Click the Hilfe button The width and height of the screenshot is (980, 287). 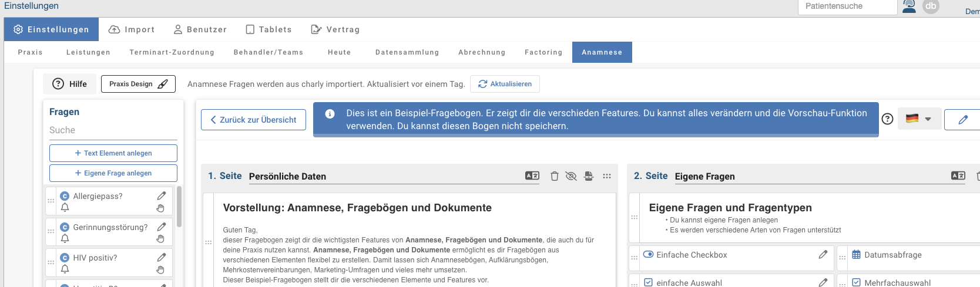coord(70,84)
